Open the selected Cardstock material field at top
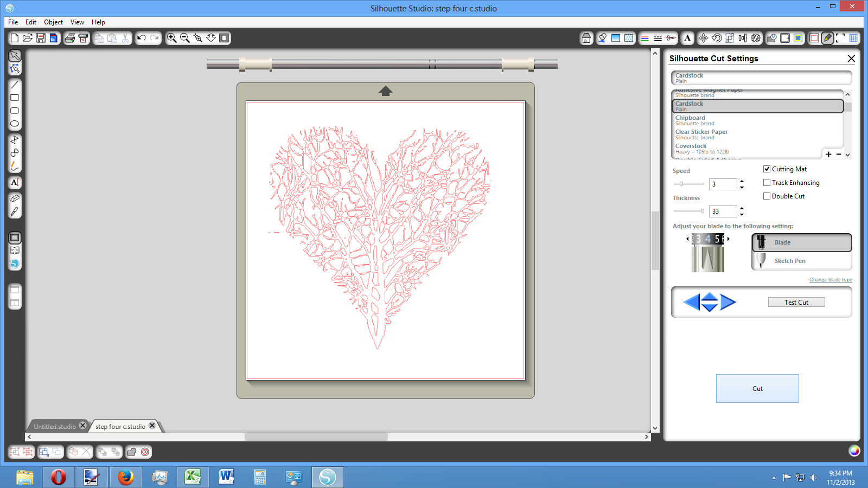The image size is (868, 488). tap(761, 78)
